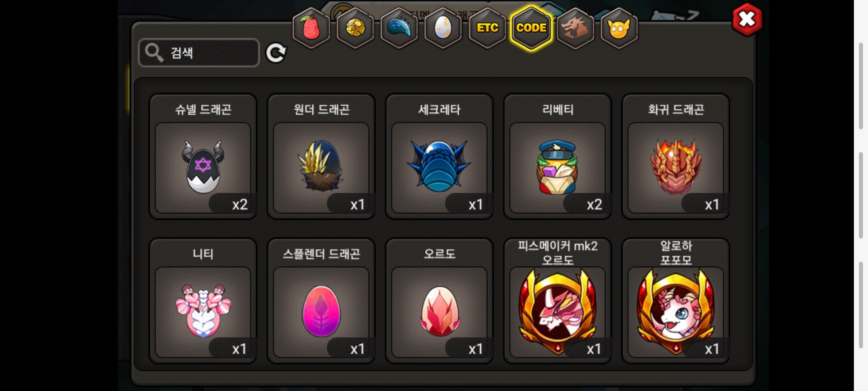Click the refresh arrow next to search

276,53
